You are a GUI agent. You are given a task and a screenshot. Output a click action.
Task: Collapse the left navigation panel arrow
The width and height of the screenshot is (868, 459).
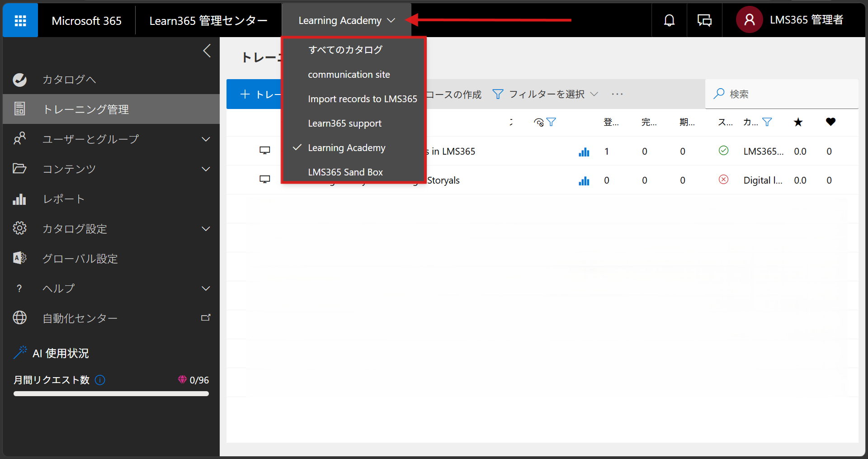pyautogui.click(x=207, y=51)
